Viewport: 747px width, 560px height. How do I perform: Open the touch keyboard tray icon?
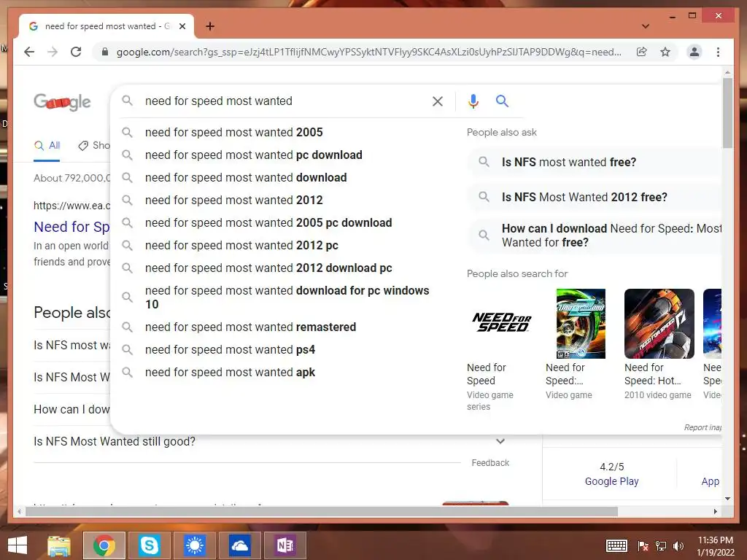tap(616, 545)
